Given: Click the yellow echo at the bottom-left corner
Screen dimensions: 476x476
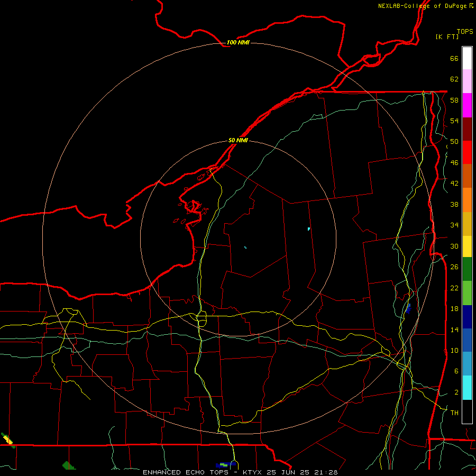Looking at the screenshot, I should [x=8, y=440].
